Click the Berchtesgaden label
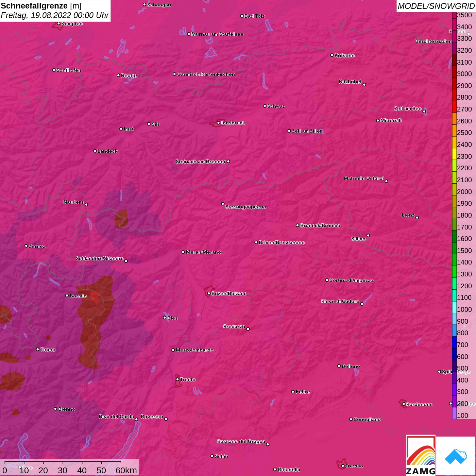476x476 pixels. (434, 41)
